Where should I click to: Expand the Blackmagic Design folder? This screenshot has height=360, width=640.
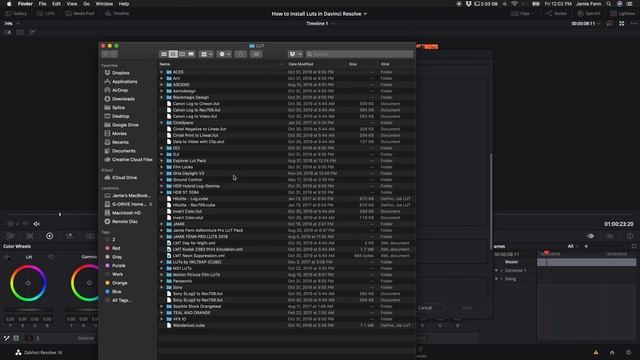[x=162, y=97]
